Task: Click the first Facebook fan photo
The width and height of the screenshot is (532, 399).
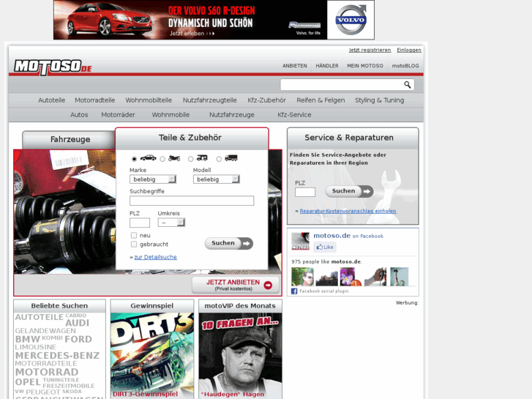Action: coord(302,277)
